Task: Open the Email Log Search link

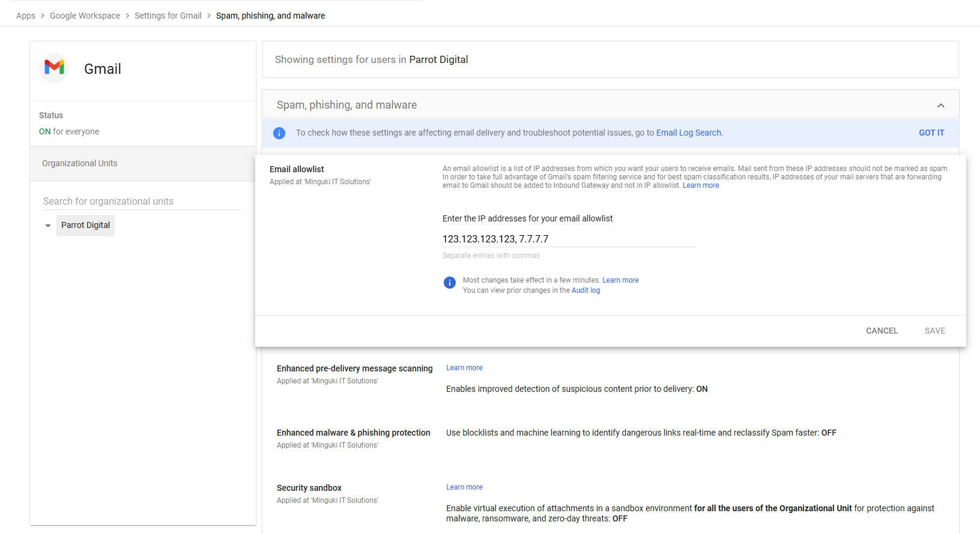Action: point(688,133)
